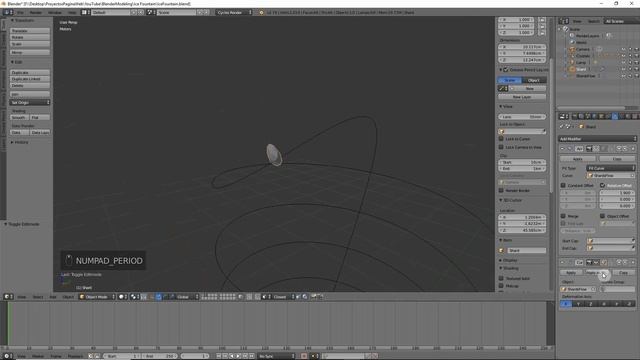Open the Modifiers wrench tab icon
Image resolution: width=640 pixels, height=360 pixels.
click(615, 117)
